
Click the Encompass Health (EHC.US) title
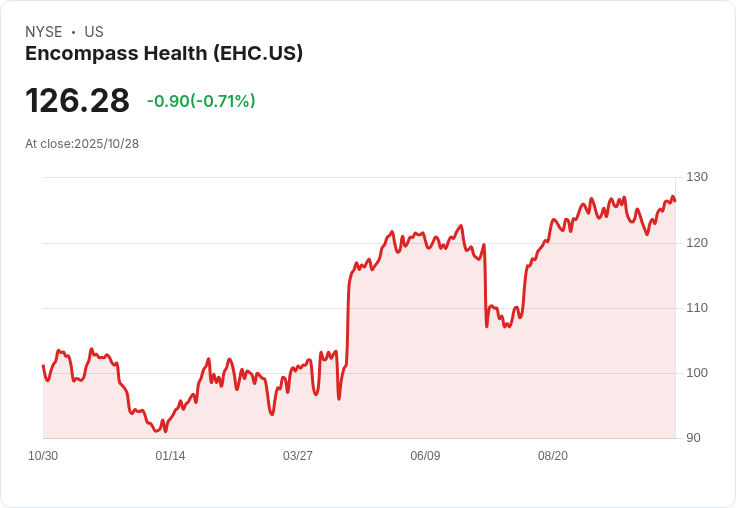coord(164,54)
